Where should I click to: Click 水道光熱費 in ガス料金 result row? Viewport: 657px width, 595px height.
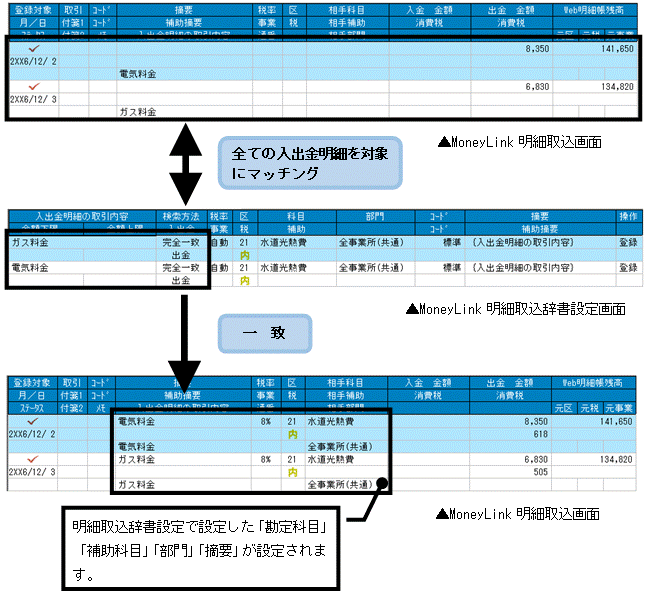(331, 459)
